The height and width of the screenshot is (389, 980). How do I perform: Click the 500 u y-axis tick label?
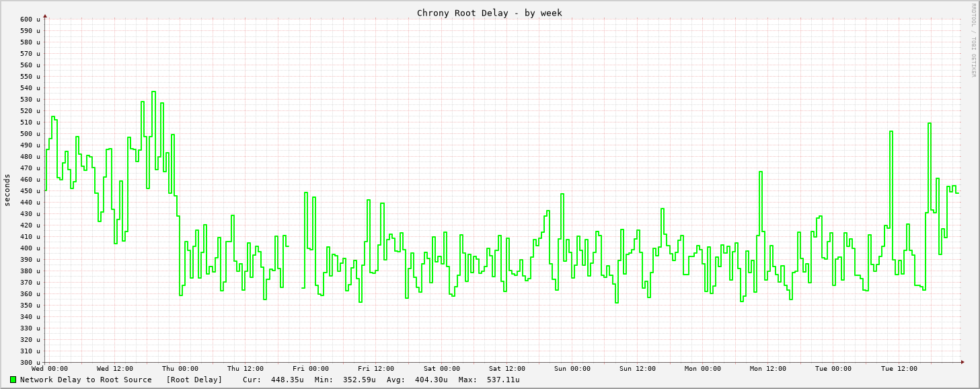point(30,134)
